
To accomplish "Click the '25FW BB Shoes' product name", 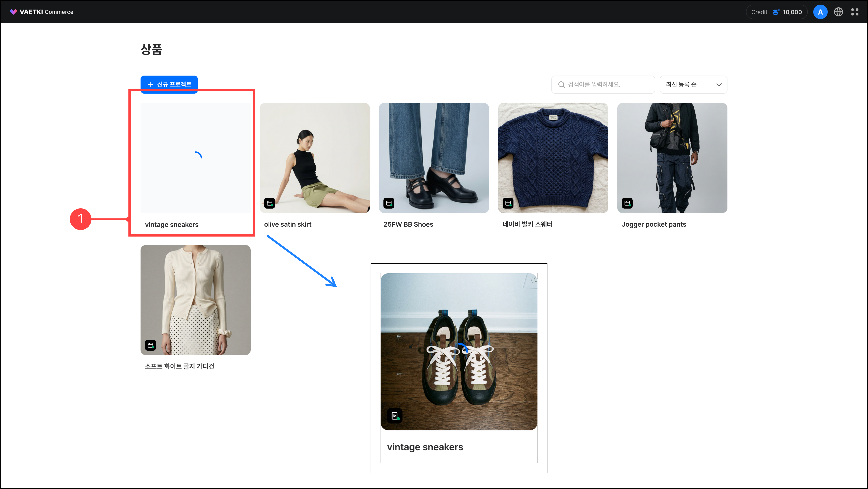I will 408,224.
